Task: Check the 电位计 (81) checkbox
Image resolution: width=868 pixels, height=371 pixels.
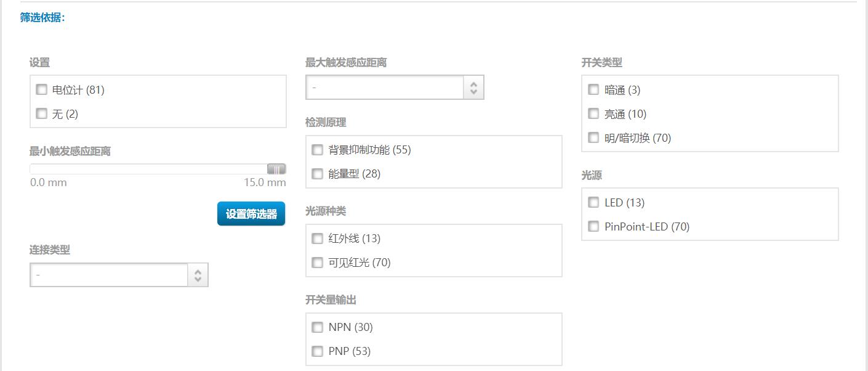Action: [x=41, y=89]
